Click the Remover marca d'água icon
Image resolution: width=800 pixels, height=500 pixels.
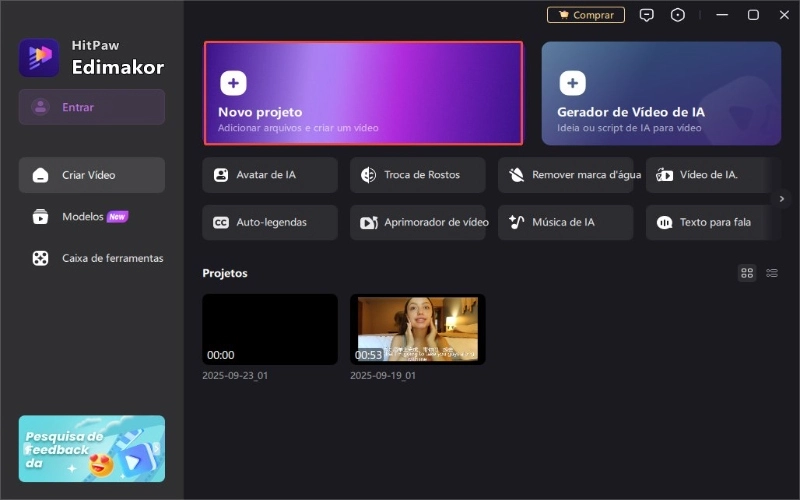(516, 175)
